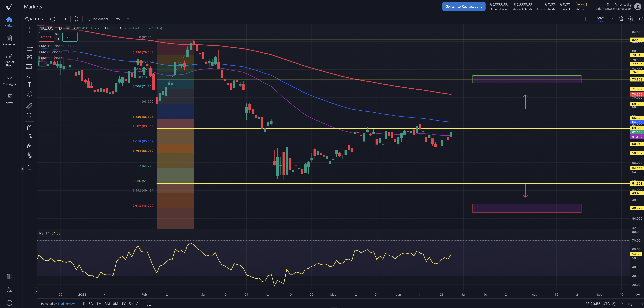Open the TradingView link

tap(66, 304)
